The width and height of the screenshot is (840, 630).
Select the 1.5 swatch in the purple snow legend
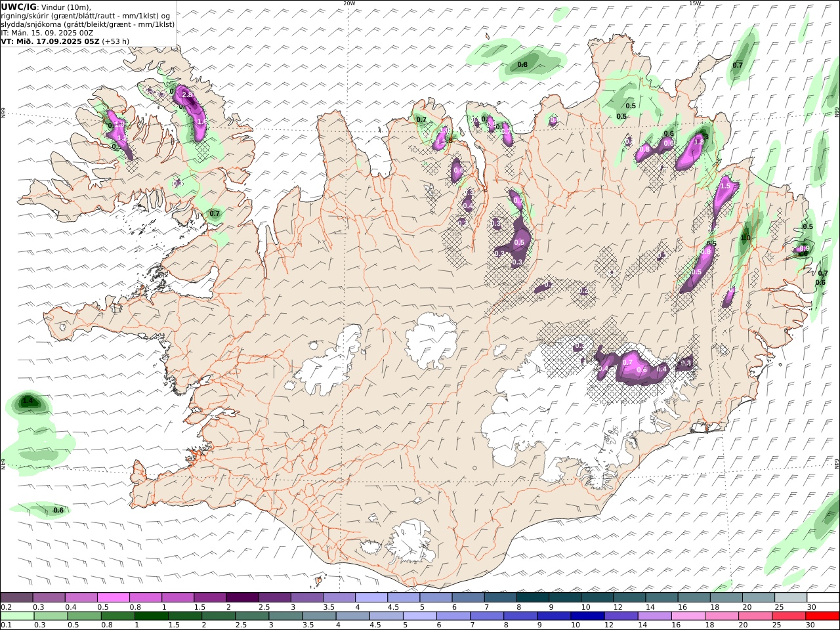pyautogui.click(x=210, y=598)
